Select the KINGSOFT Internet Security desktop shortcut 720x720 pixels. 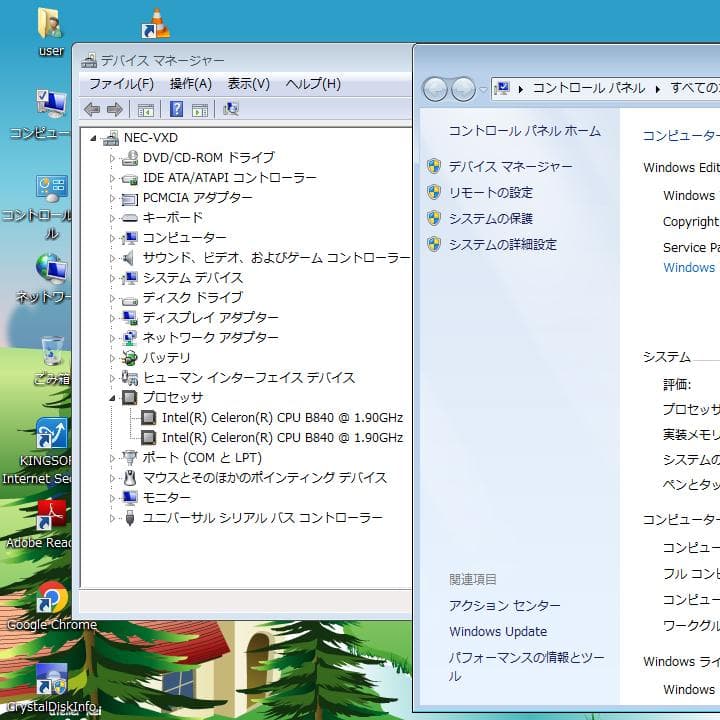click(x=39, y=451)
